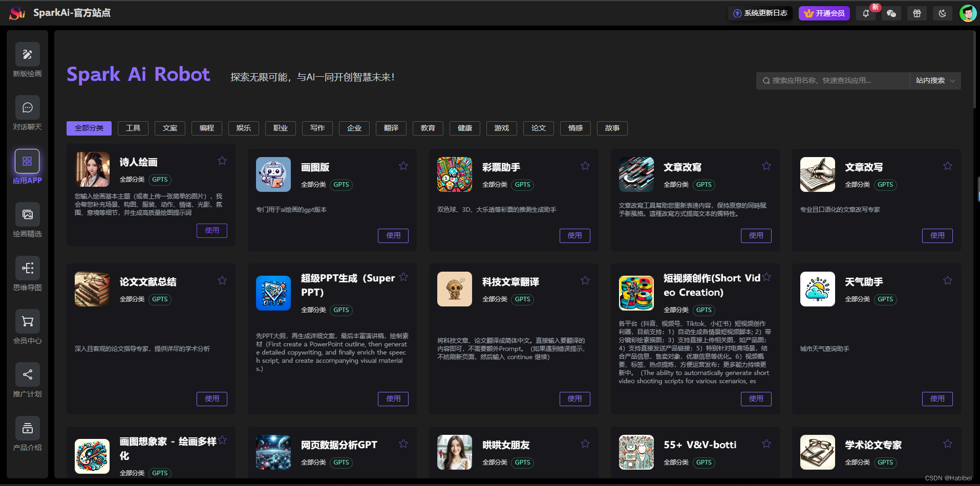980x486 pixels.
Task: Click 使用 on 超级PPT生成 card
Action: 393,399
